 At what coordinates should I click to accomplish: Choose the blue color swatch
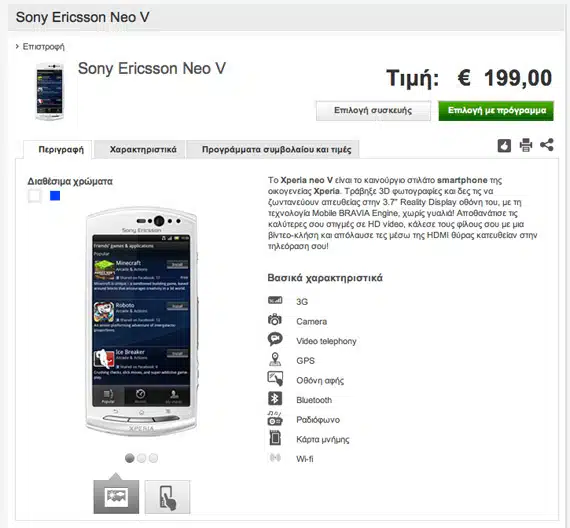[x=55, y=196]
